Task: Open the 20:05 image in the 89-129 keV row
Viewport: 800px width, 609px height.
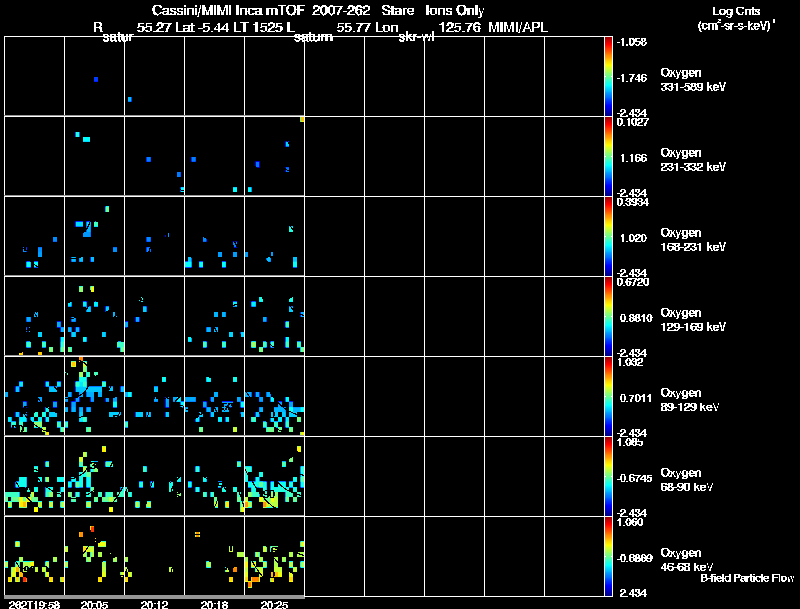Action: [94, 396]
